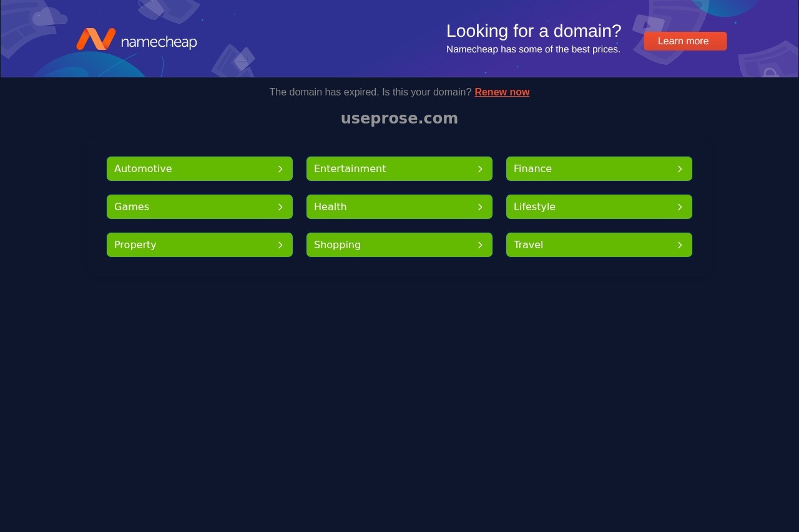Select the Health category
799x532 pixels.
pyautogui.click(x=399, y=206)
